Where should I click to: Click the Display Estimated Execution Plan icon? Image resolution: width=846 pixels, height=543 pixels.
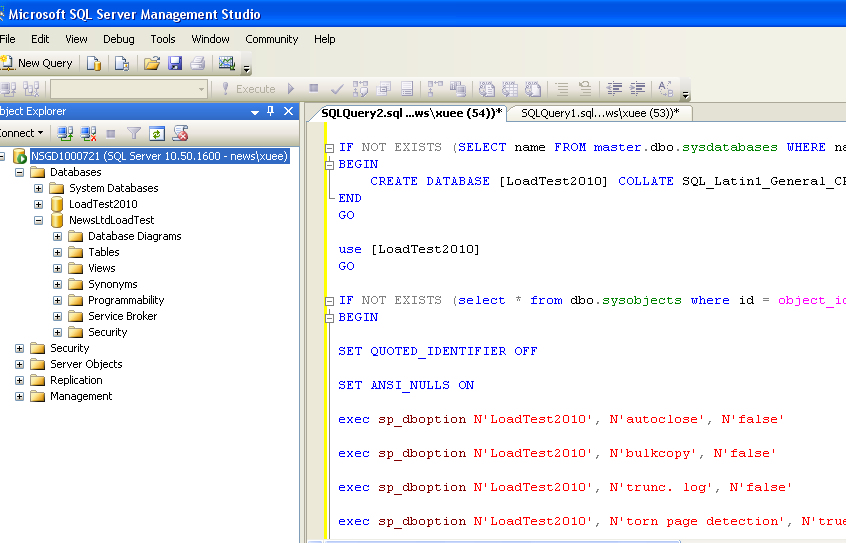pos(360,89)
